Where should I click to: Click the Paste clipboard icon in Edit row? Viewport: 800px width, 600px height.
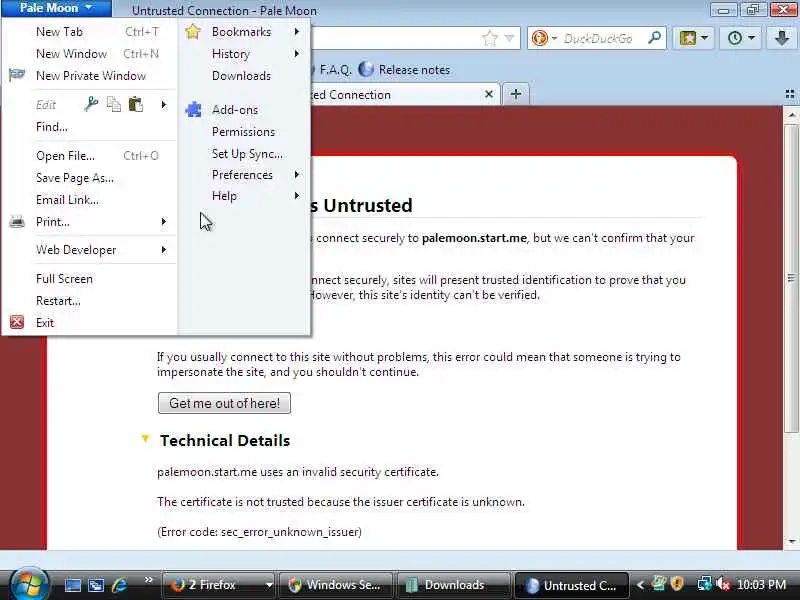(x=136, y=104)
